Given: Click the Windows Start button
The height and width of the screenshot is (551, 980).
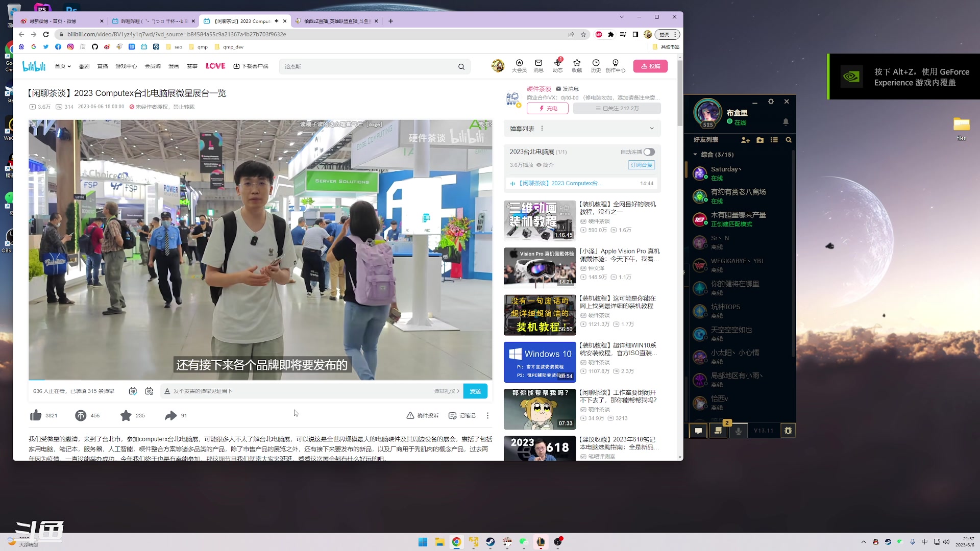Looking at the screenshot, I should [x=423, y=542].
